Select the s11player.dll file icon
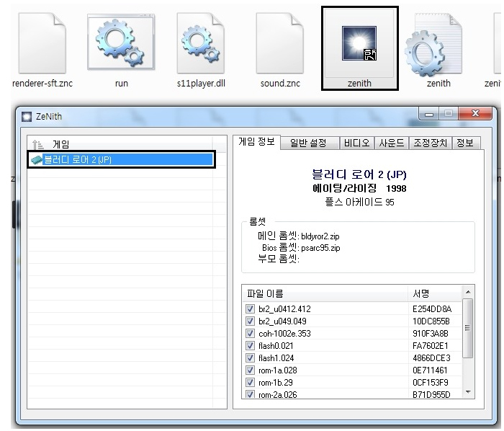504x431 pixels. 201,43
